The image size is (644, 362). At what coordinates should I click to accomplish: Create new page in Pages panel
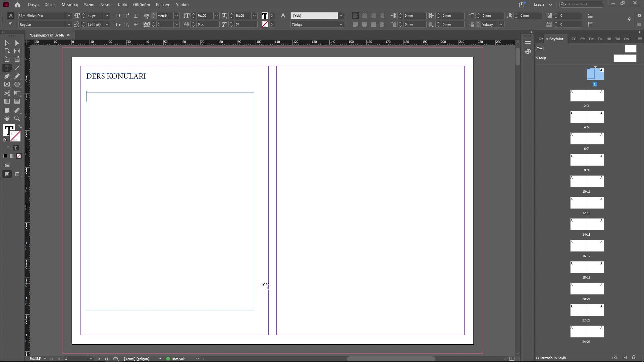click(625, 358)
